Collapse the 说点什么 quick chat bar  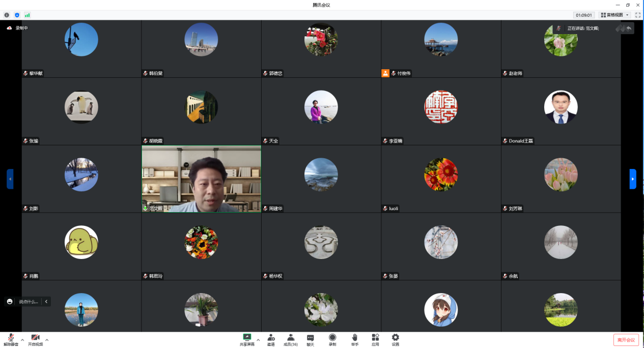pyautogui.click(x=46, y=302)
